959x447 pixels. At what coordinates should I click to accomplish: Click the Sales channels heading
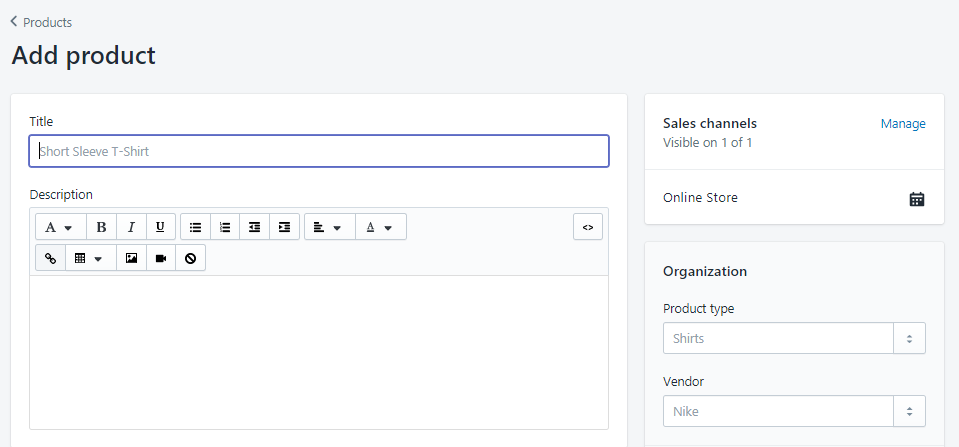tap(709, 124)
